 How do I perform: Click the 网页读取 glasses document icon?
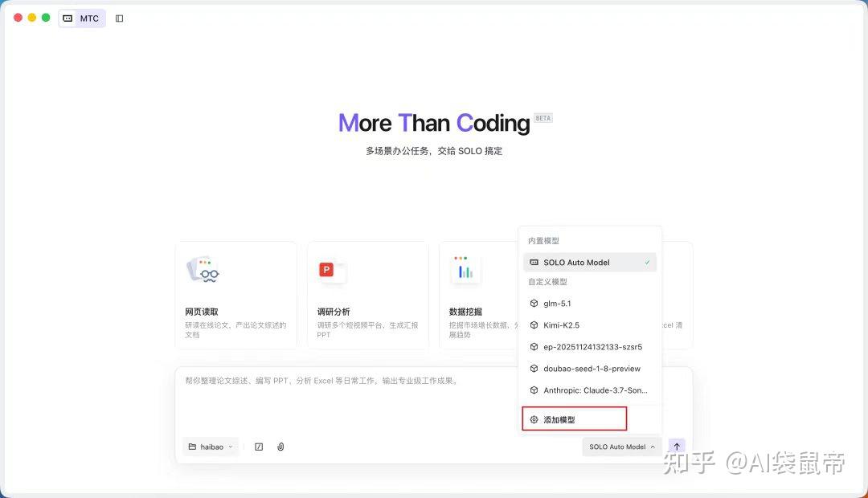(x=203, y=271)
